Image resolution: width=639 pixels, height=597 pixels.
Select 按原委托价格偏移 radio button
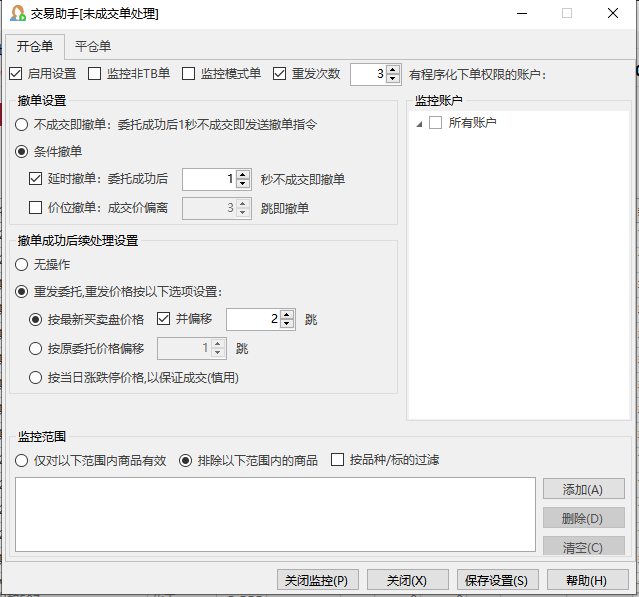35,348
